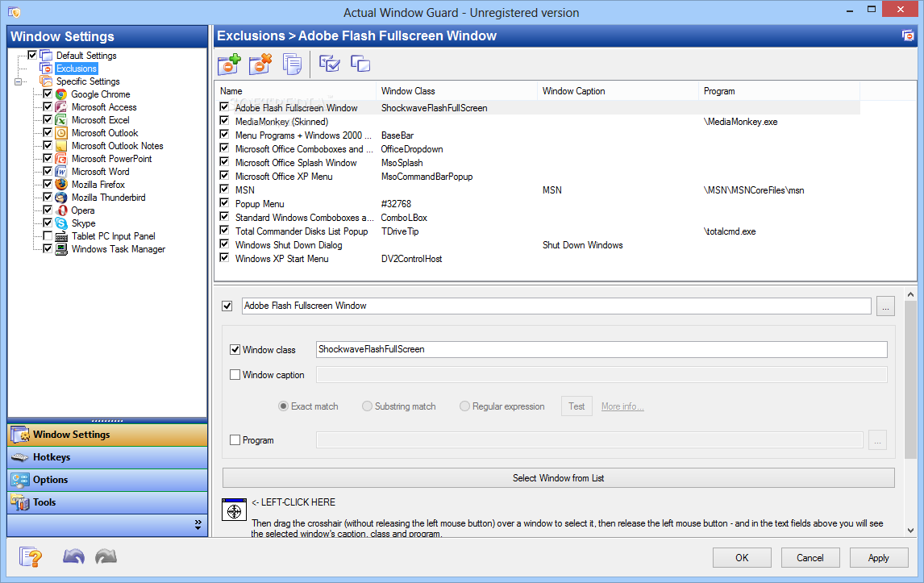This screenshot has width=924, height=583.
Task: Click the Microsoft Access icon in tree
Action: click(61, 107)
